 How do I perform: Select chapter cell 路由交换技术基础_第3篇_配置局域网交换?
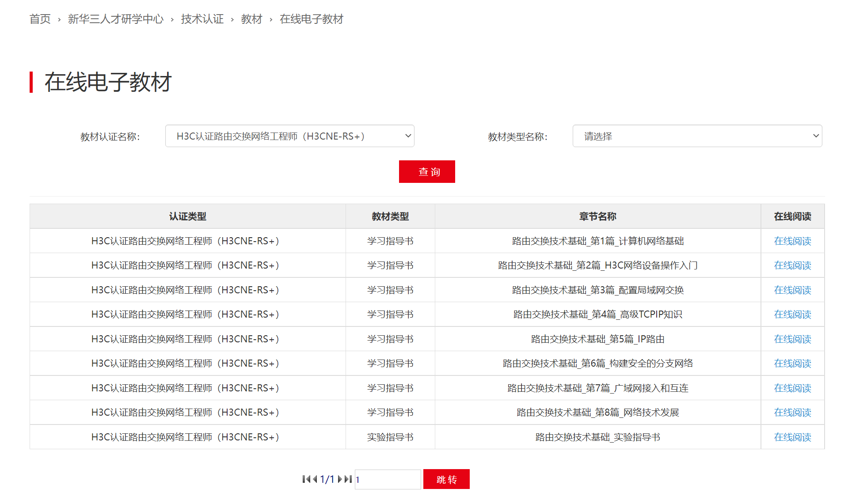598,290
